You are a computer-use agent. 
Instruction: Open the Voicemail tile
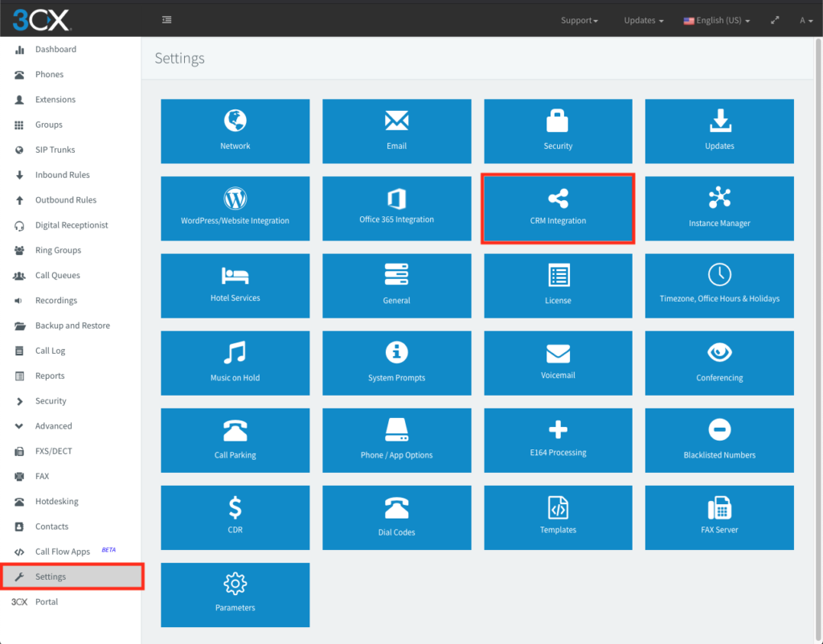click(x=558, y=363)
